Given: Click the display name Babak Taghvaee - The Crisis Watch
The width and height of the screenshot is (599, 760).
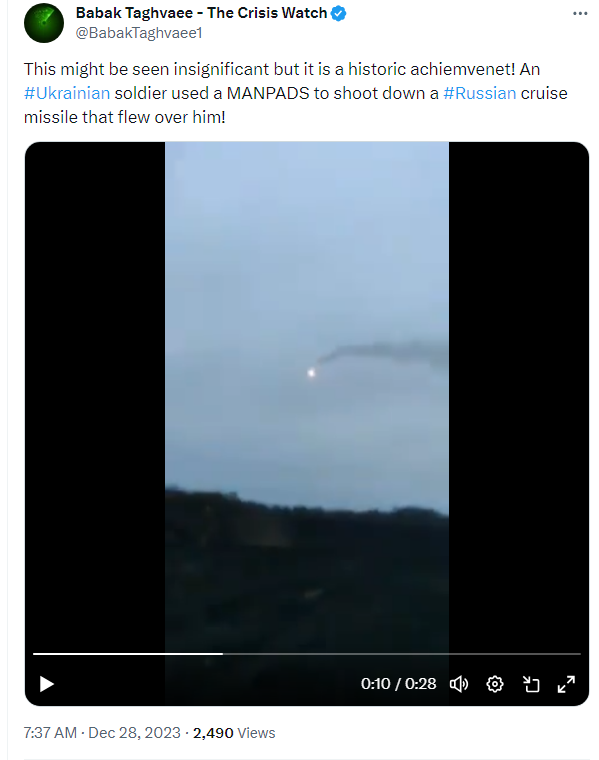Looking at the screenshot, I should click(x=201, y=13).
